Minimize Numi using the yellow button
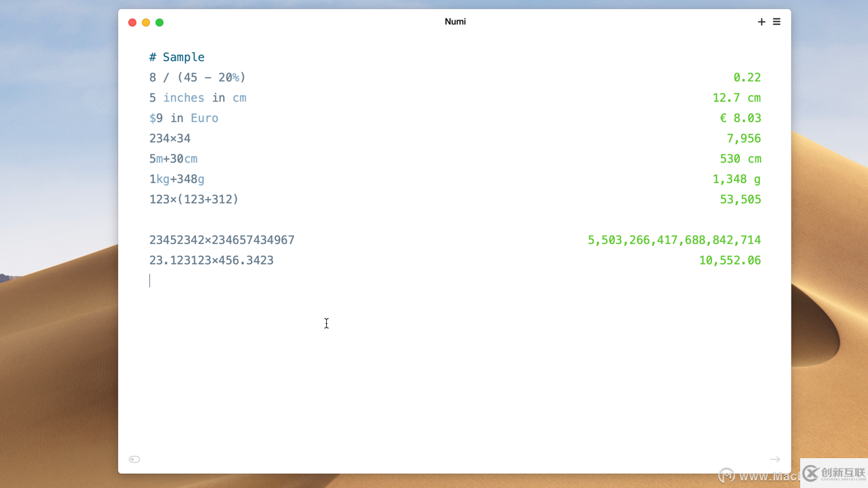The image size is (868, 488). 146,22
